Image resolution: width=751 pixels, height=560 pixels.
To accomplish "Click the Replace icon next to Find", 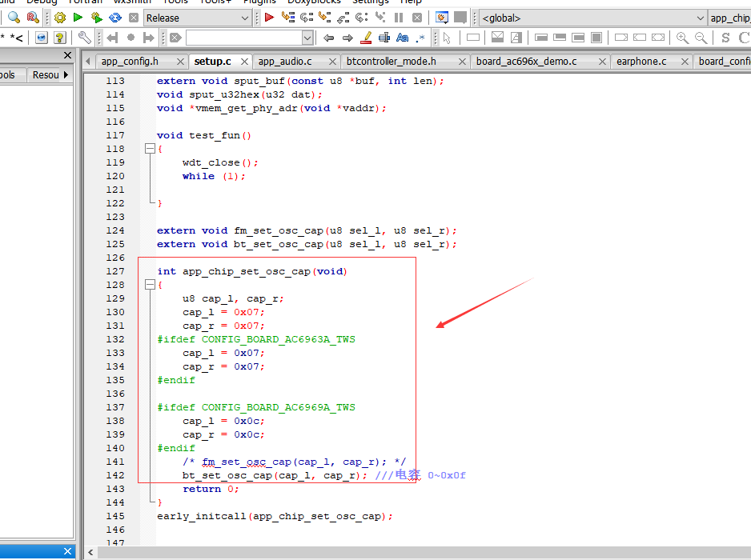I will click(33, 18).
